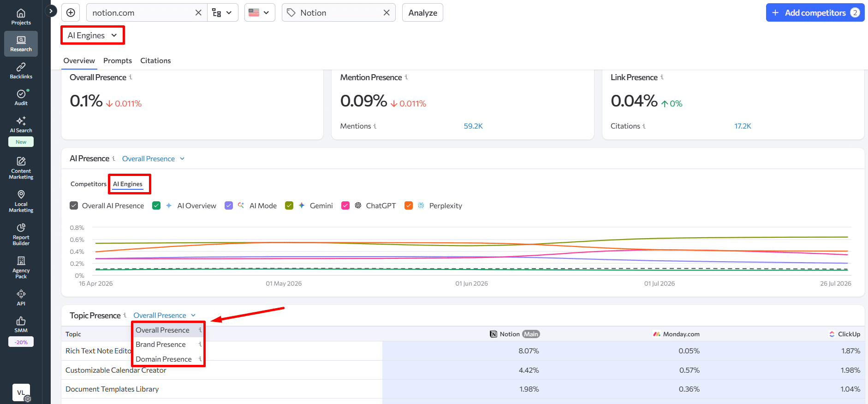
Task: Clear the notion.com domain field
Action: coord(198,12)
